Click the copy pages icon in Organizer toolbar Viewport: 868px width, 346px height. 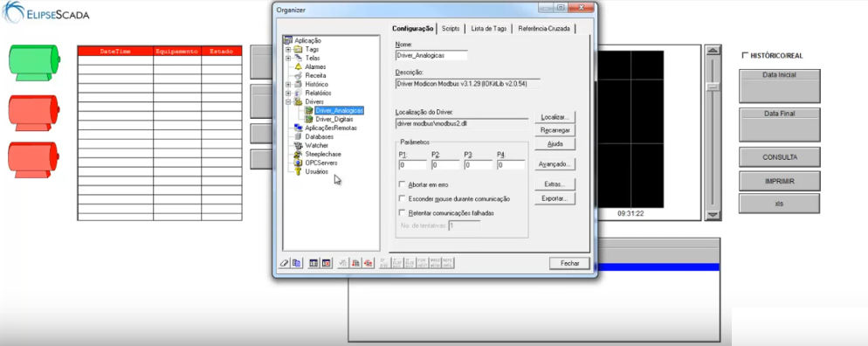click(x=297, y=264)
